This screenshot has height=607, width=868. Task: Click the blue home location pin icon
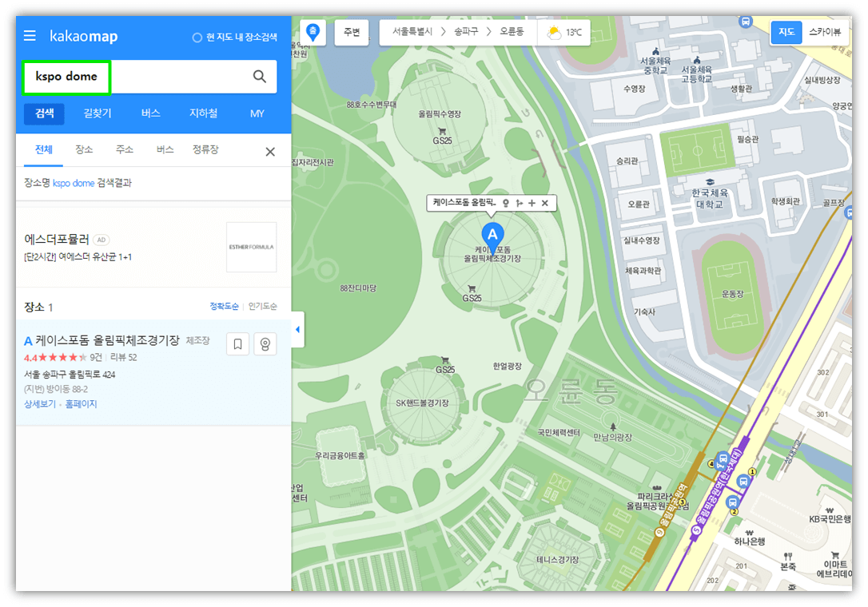[313, 32]
